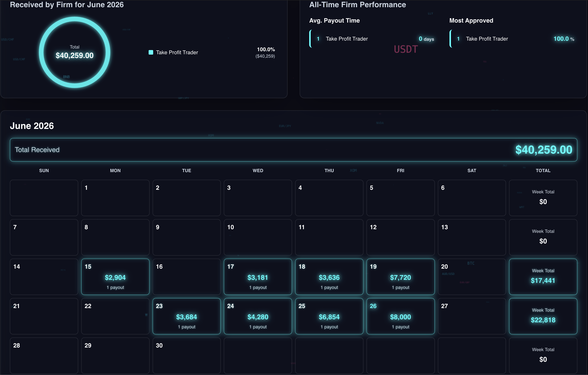This screenshot has height=375, width=588.
Task: Select the June 28 calendar day
Action: tap(44, 355)
